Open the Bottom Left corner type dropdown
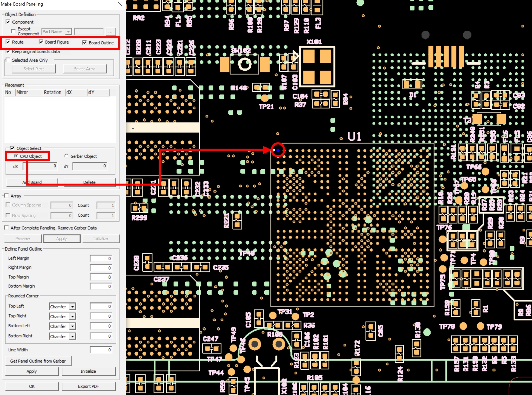This screenshot has height=395, width=532. pos(72,326)
